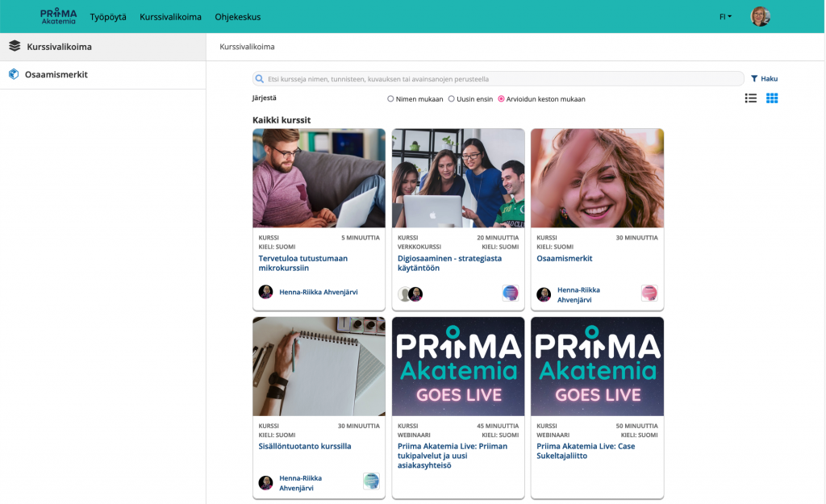Screen dimensions: 826x504
Task: Click Henna-Riikka Ahvenjärvi name on Sisällöntuotanto card
Action: [x=300, y=483]
